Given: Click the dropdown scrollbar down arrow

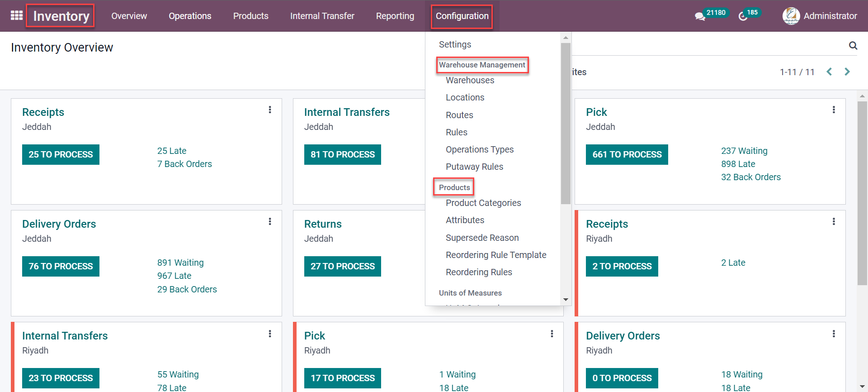Looking at the screenshot, I should coord(566,300).
